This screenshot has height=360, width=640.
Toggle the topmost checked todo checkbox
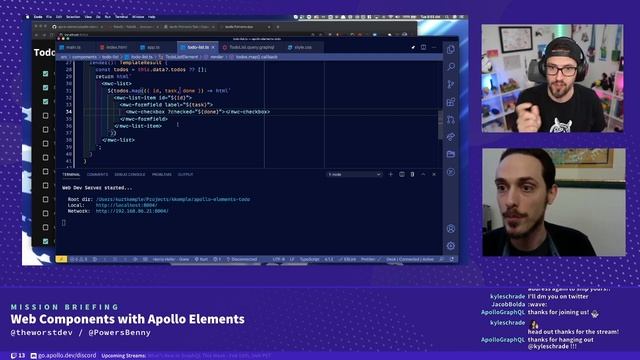45,74
